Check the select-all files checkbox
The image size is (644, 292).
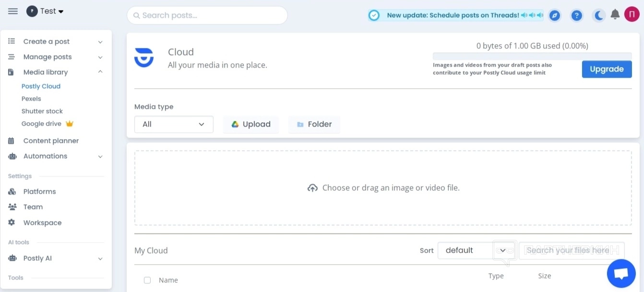click(147, 280)
